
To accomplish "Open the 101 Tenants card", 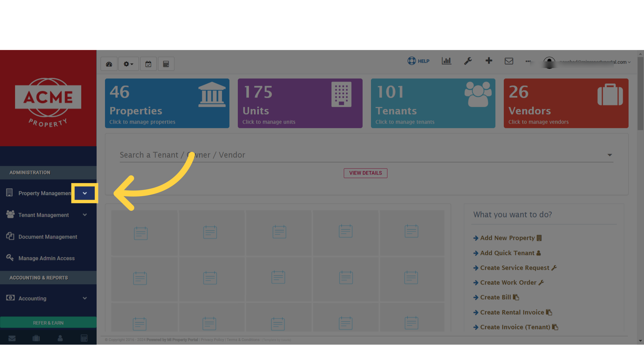I will 433,103.
